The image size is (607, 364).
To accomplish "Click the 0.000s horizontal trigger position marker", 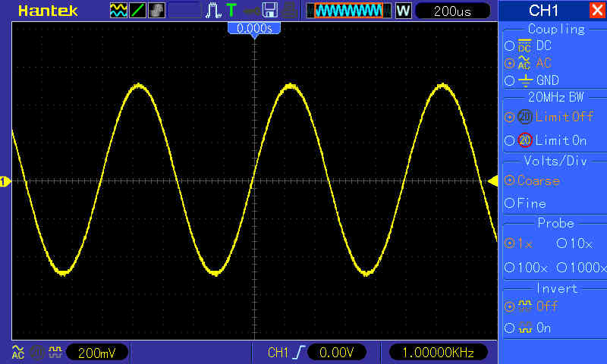I will 255,28.
